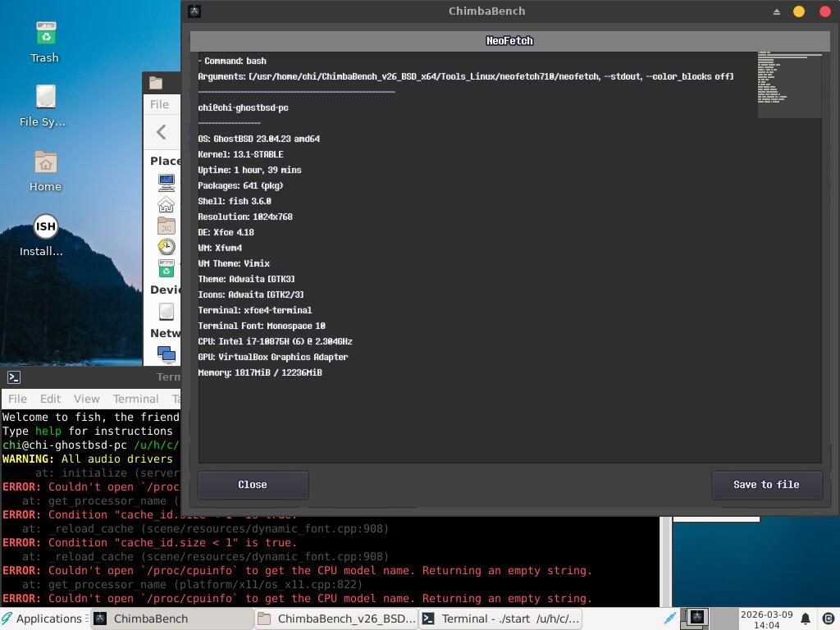The image size is (840, 630).
Task: Click the circular C icon at panel end
Action: coord(828,619)
